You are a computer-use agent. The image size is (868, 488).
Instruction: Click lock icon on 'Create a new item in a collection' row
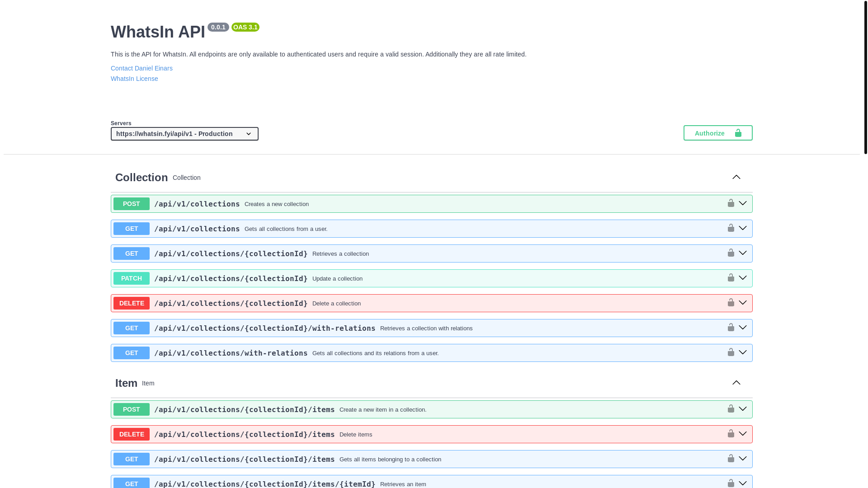tap(731, 409)
